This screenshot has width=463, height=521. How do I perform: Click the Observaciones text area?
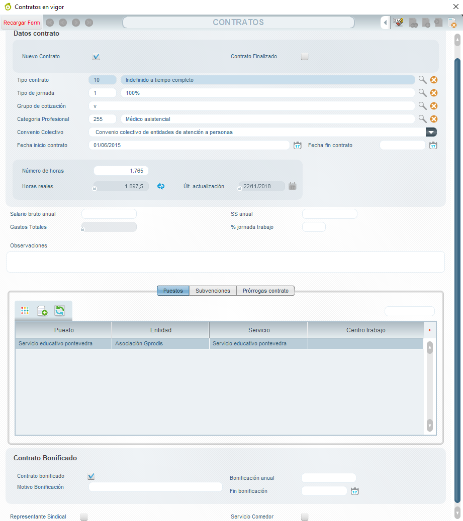click(226, 262)
